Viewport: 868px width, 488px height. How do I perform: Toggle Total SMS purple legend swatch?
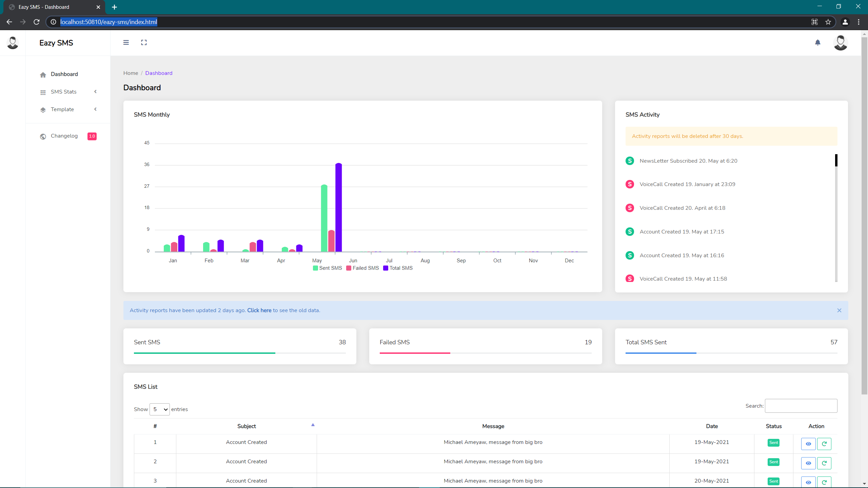pyautogui.click(x=386, y=268)
